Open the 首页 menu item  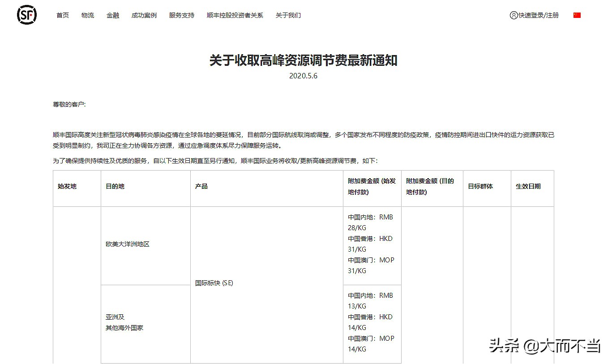coord(63,15)
